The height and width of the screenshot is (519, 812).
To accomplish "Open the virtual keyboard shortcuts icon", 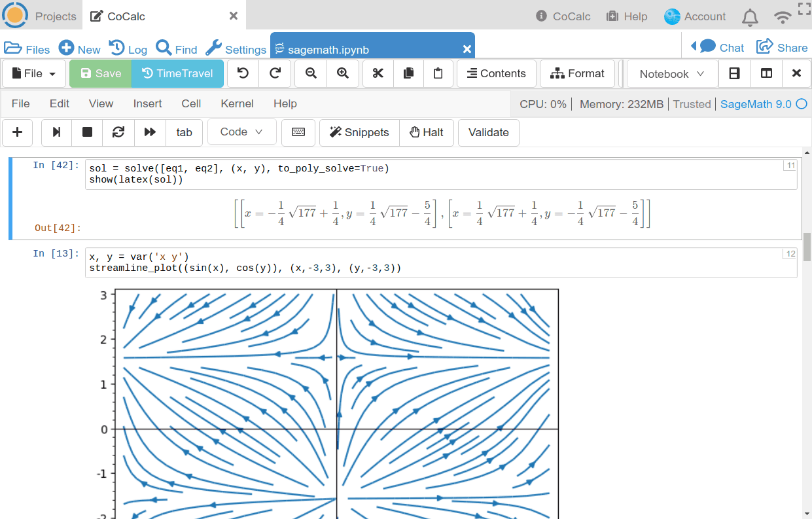I will coord(298,132).
